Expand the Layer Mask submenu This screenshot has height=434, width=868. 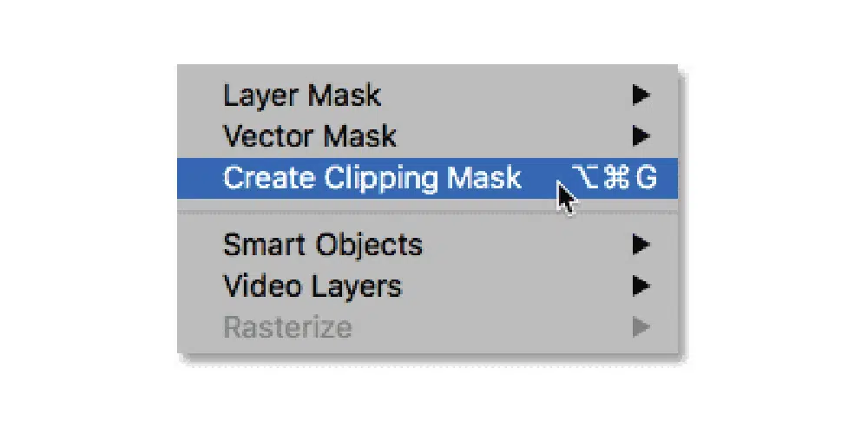[x=427, y=95]
